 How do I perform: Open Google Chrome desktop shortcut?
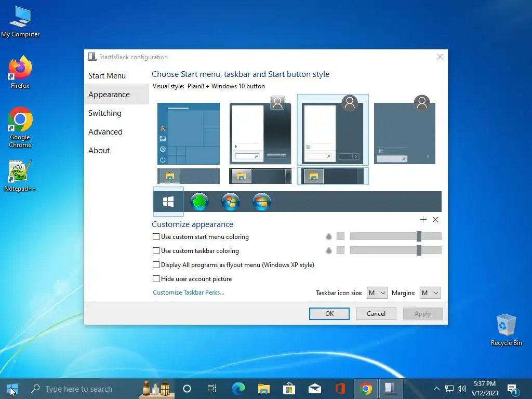(20, 128)
